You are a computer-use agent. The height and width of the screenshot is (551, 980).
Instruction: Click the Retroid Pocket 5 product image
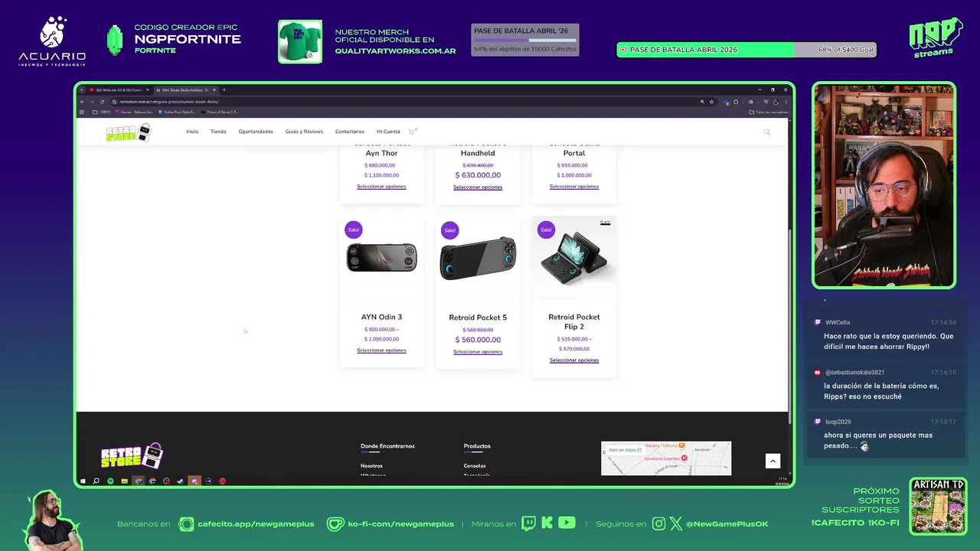(x=478, y=259)
